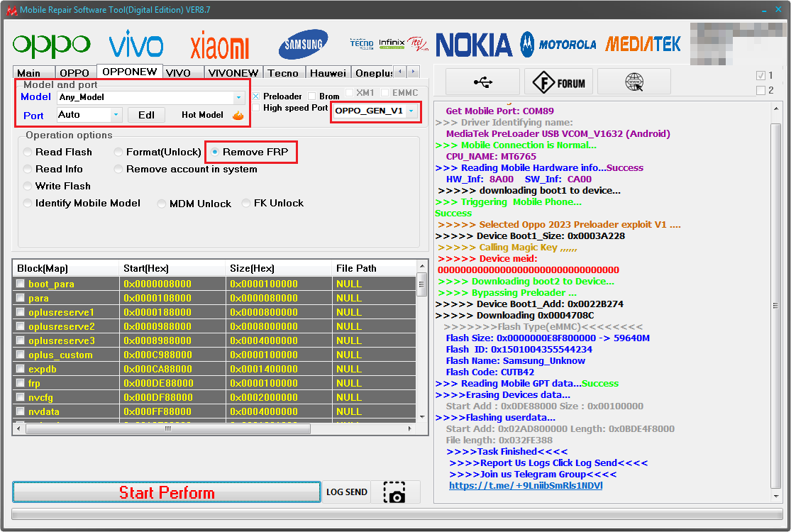Open the website globe icon button
The height and width of the screenshot is (532, 791).
(634, 82)
